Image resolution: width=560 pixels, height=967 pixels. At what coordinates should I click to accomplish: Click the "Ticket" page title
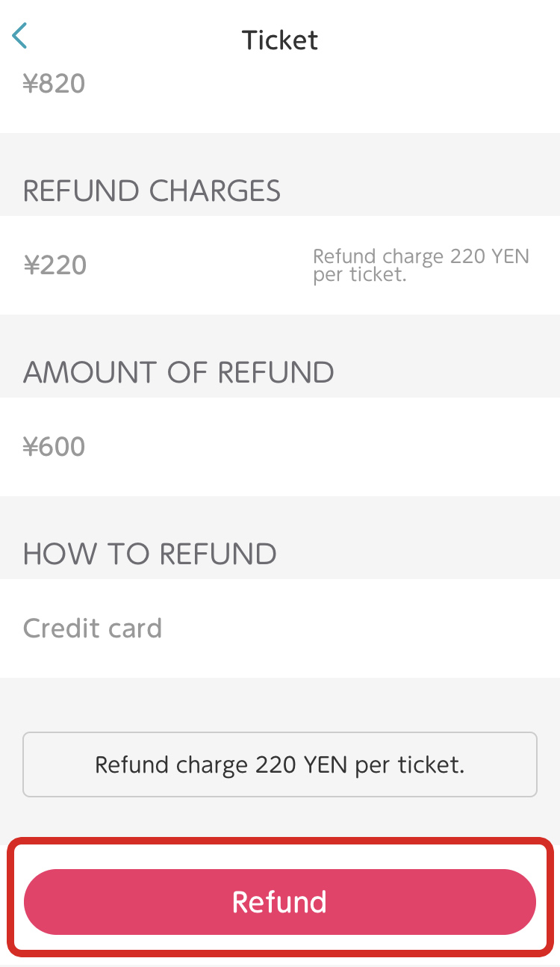[280, 40]
